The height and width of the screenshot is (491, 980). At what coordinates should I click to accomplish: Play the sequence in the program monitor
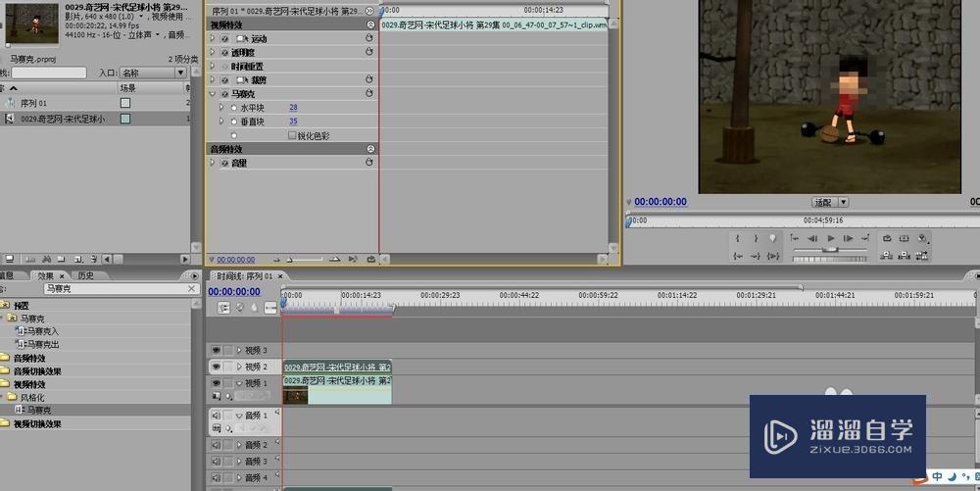pos(831,238)
